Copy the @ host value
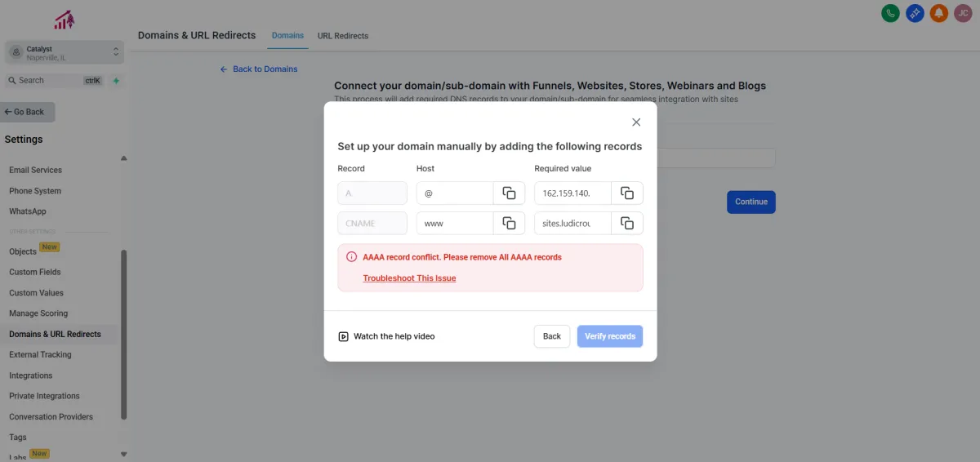 pyautogui.click(x=509, y=193)
